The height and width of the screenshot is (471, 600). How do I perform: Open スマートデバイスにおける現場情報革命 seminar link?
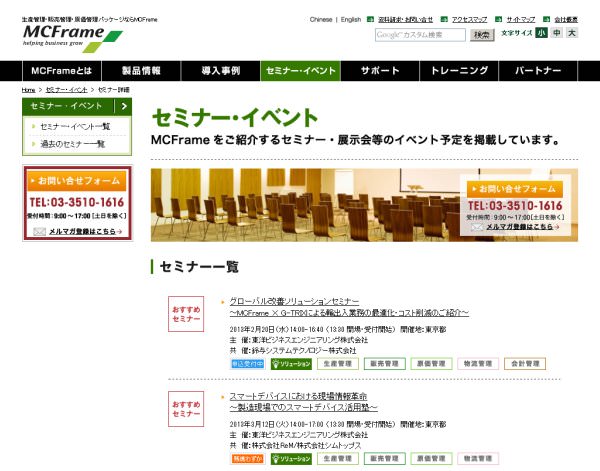pyautogui.click(x=298, y=396)
